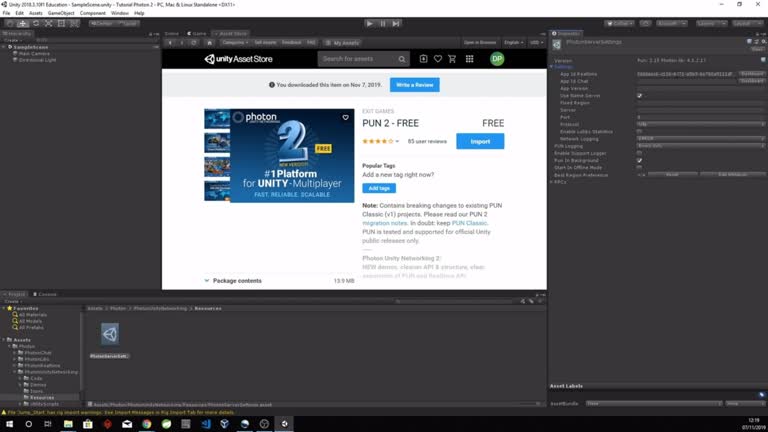
Task: Open the DP user profile avatar
Action: pos(497,59)
